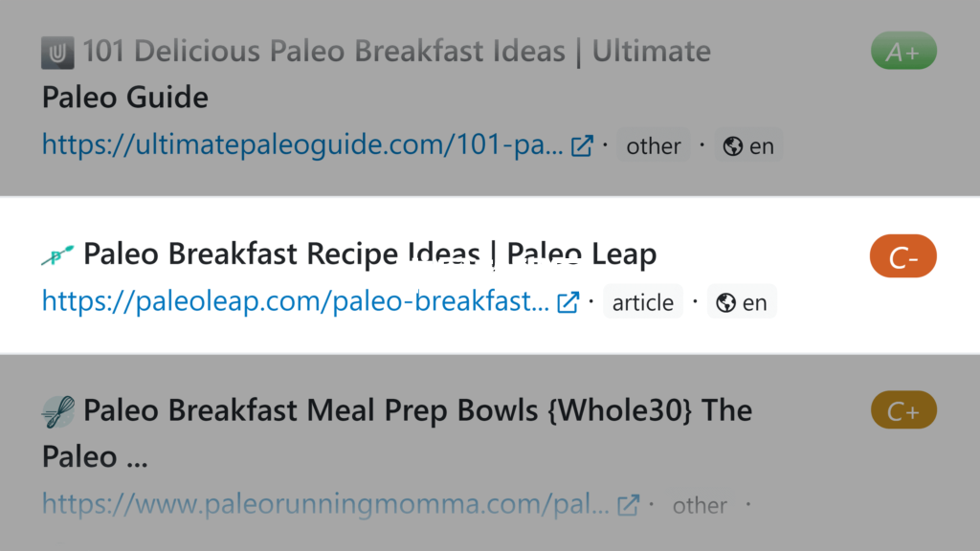Click the Paleo Leap favicon icon
Viewport: 980px width, 551px height.
click(57, 254)
